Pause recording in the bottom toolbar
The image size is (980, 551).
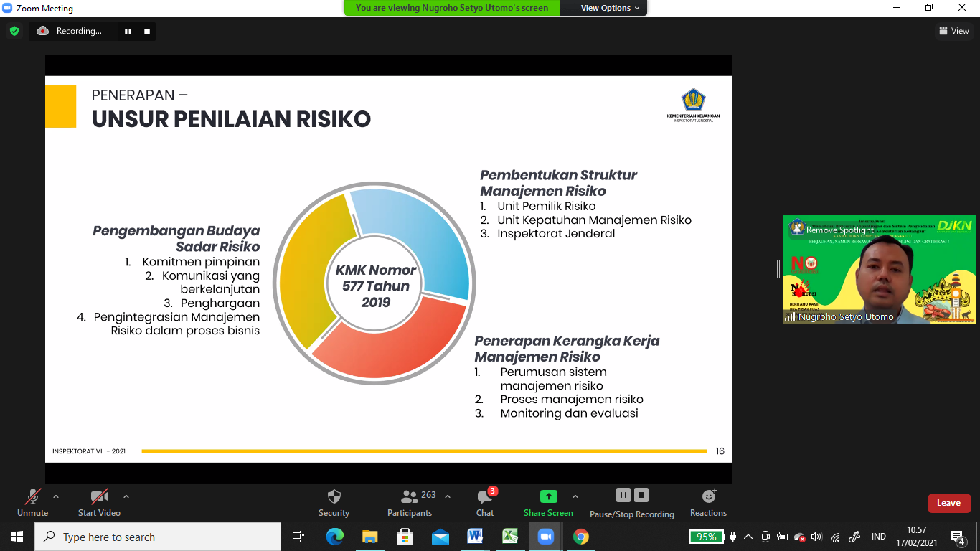coord(623,495)
